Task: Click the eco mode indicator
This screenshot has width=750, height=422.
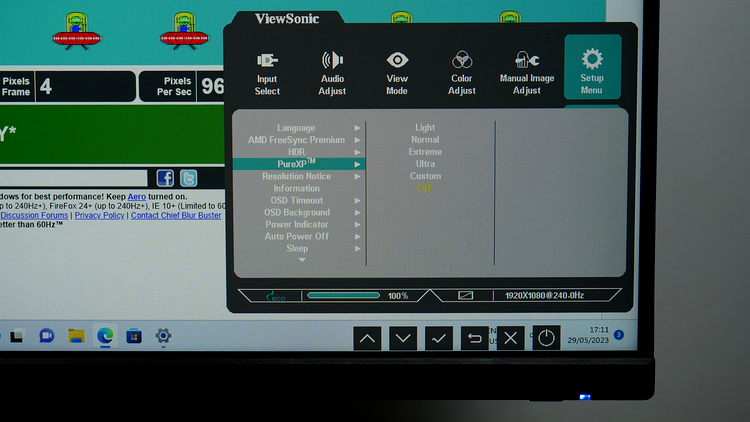Action: tap(275, 296)
